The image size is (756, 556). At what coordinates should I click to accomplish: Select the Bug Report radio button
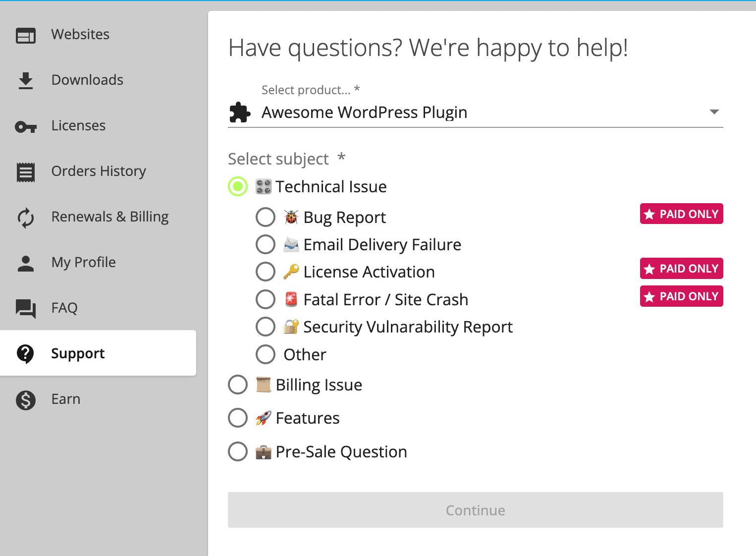click(266, 217)
